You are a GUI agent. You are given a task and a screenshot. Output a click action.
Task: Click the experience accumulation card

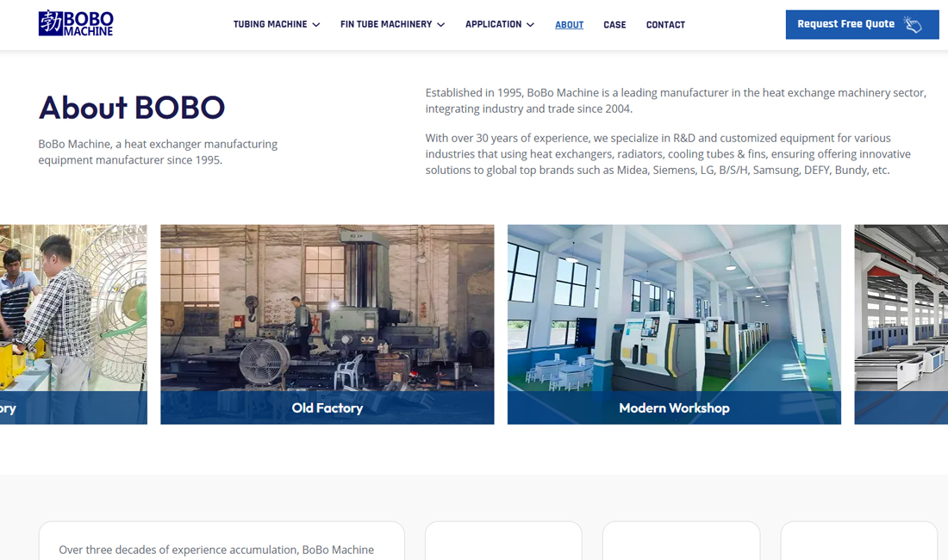click(221, 541)
